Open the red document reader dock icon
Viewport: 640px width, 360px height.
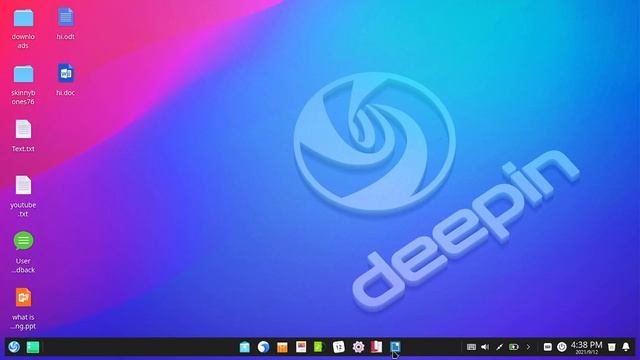376,347
